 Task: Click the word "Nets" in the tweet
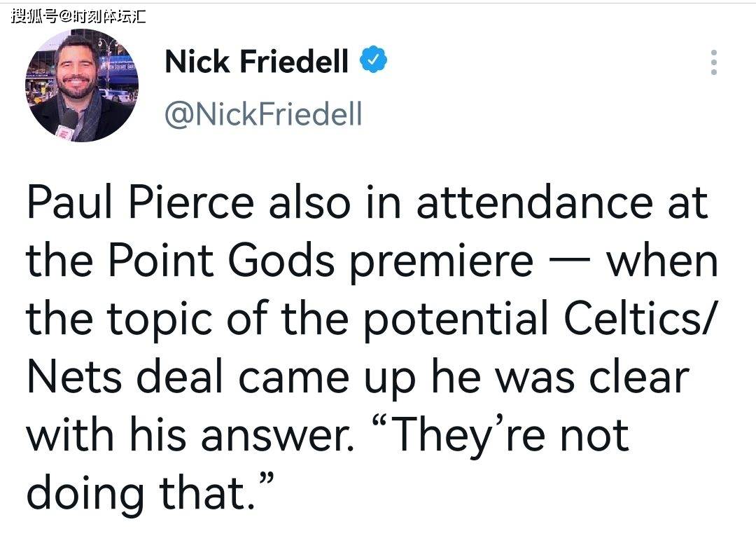(x=74, y=378)
